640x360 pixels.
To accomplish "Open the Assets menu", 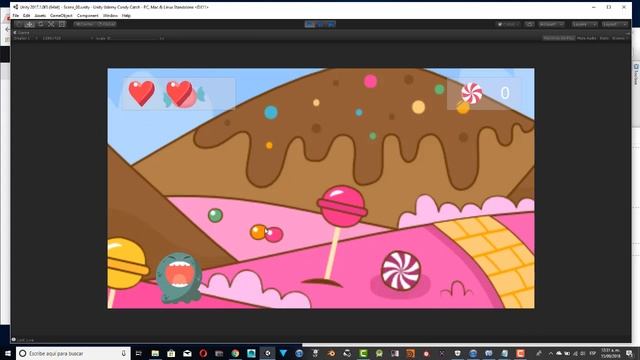I will coord(40,16).
